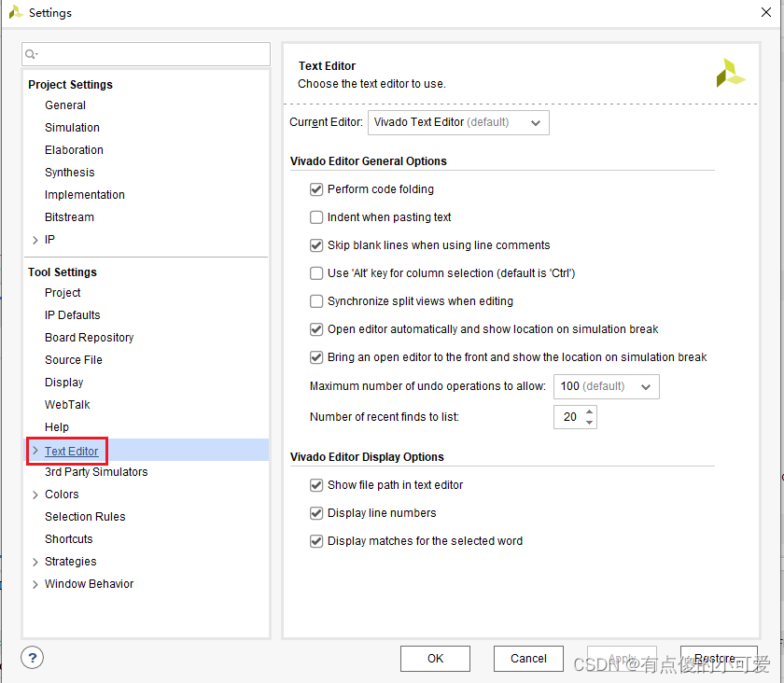Expand the Strategies tree node
The image size is (784, 683).
coord(35,562)
